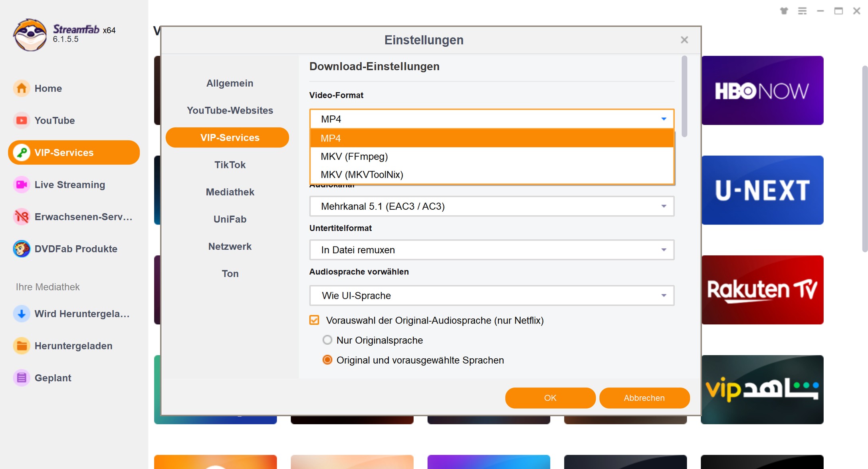Select Nur Originalsprache radio button
Image resolution: width=868 pixels, height=469 pixels.
coord(327,340)
